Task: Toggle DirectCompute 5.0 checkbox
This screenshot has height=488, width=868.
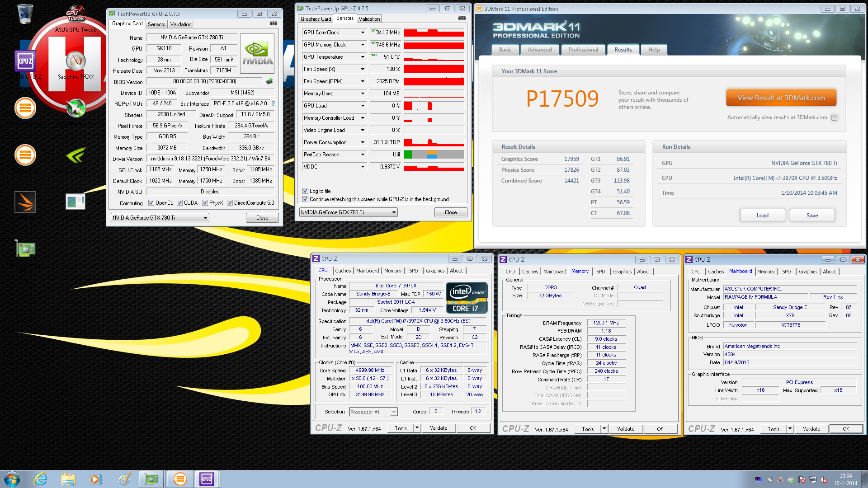Action: pos(230,203)
